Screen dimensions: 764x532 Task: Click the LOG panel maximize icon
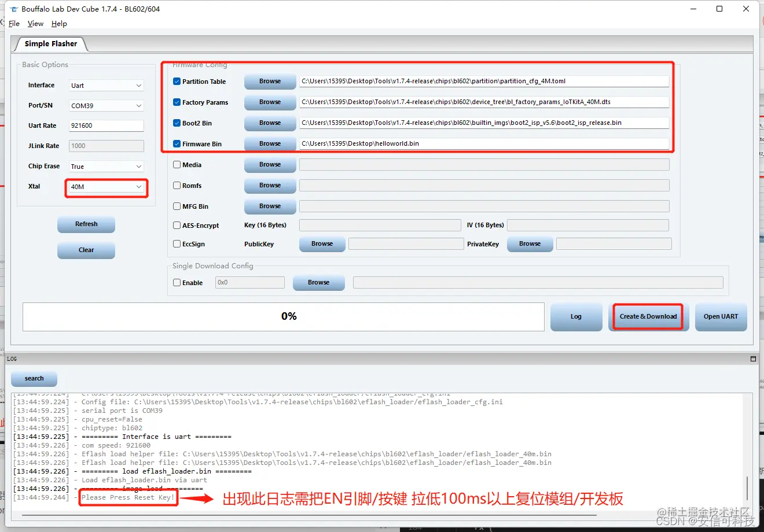(x=753, y=359)
